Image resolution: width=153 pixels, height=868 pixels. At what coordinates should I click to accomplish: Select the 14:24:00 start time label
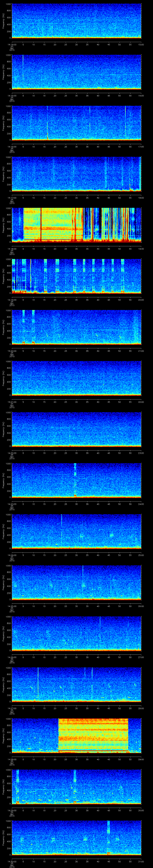tap(12, 555)
